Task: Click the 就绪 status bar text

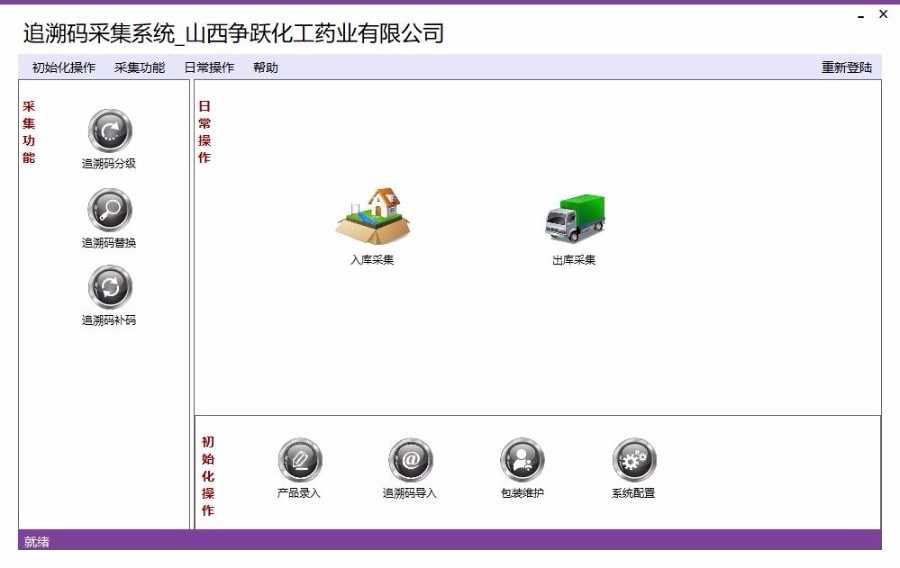Action: (x=37, y=542)
